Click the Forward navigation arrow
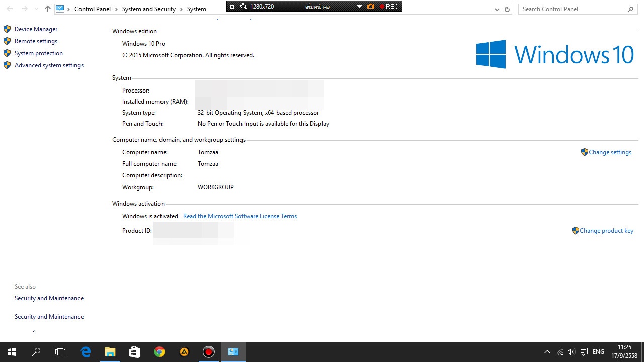The width and height of the screenshot is (644, 362). click(24, 9)
